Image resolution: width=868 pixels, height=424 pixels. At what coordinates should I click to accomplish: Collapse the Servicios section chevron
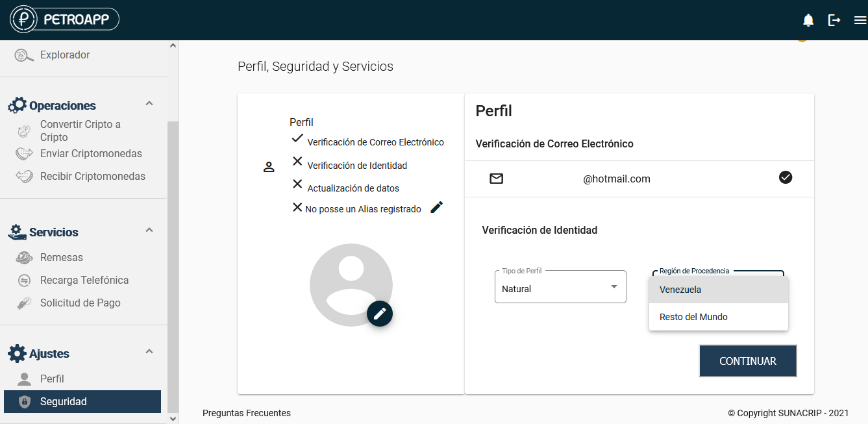coord(149,231)
